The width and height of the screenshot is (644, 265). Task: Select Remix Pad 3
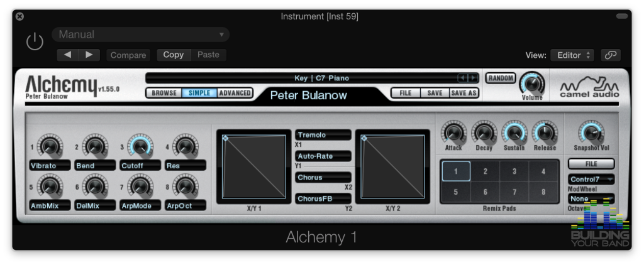(x=514, y=171)
